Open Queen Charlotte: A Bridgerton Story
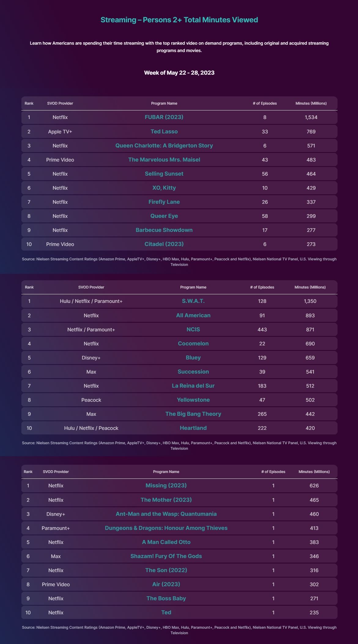Image resolution: width=358 pixels, height=644 pixels. tap(164, 146)
